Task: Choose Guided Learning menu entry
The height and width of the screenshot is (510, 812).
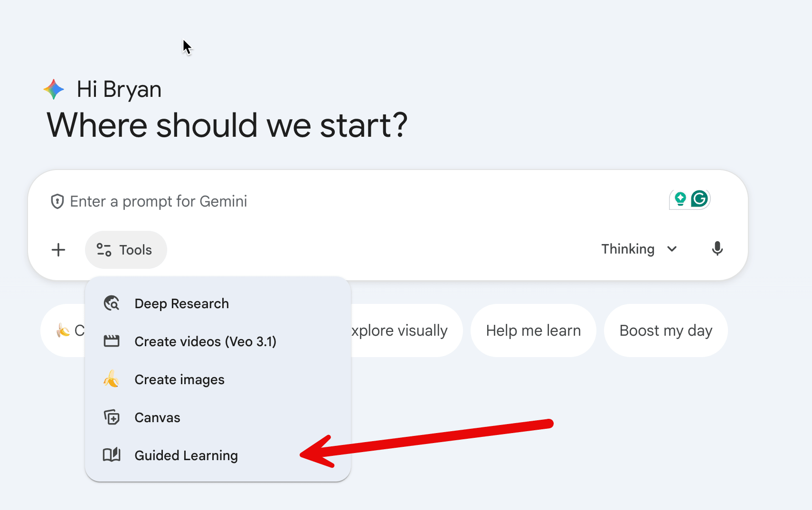Action: (x=186, y=456)
